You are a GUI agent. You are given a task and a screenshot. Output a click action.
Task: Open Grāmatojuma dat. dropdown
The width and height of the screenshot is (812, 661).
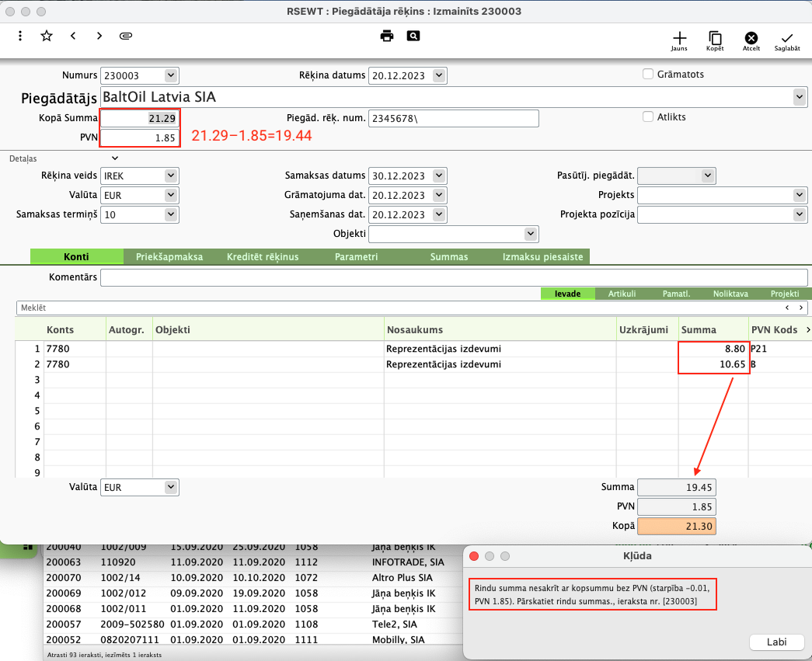pyautogui.click(x=439, y=195)
